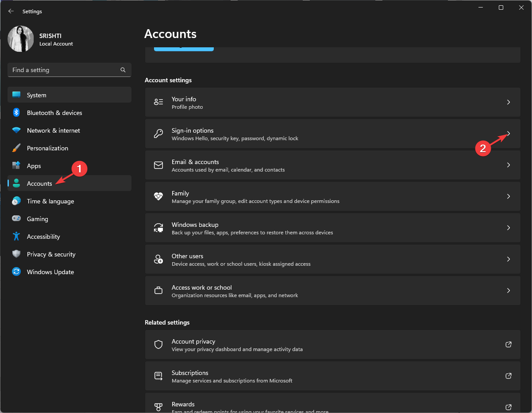Screen dimensions: 532x413
Task: Open Bluetooth & devices category
Action: 69,113
